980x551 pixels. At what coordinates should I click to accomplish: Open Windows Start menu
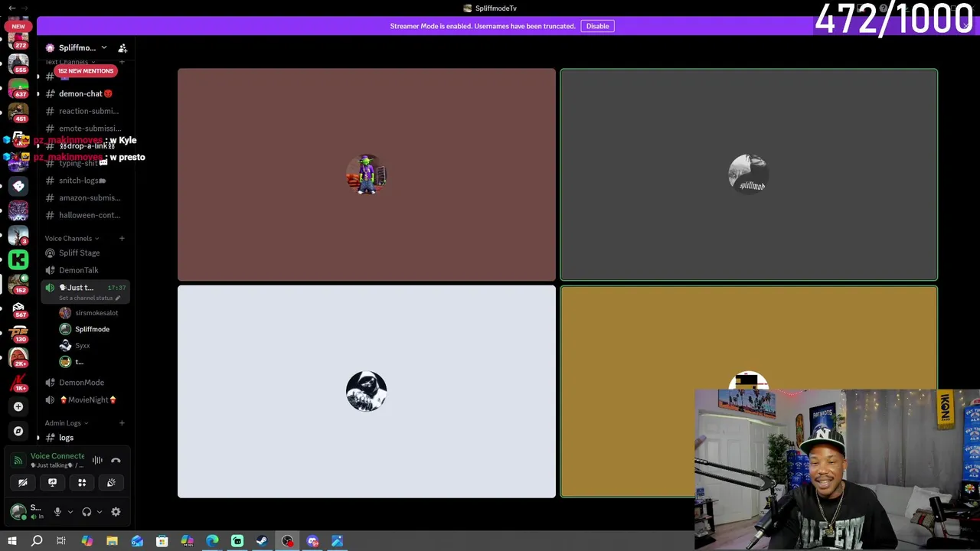(12, 541)
